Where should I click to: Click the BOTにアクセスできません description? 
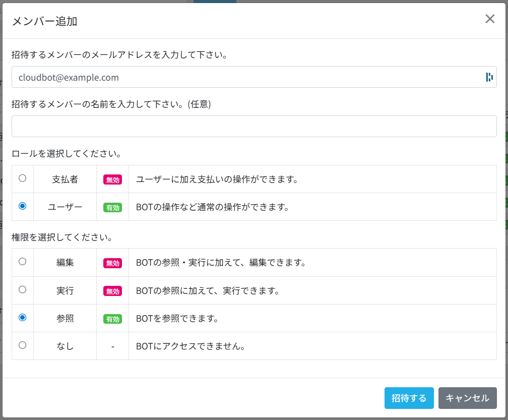190,346
